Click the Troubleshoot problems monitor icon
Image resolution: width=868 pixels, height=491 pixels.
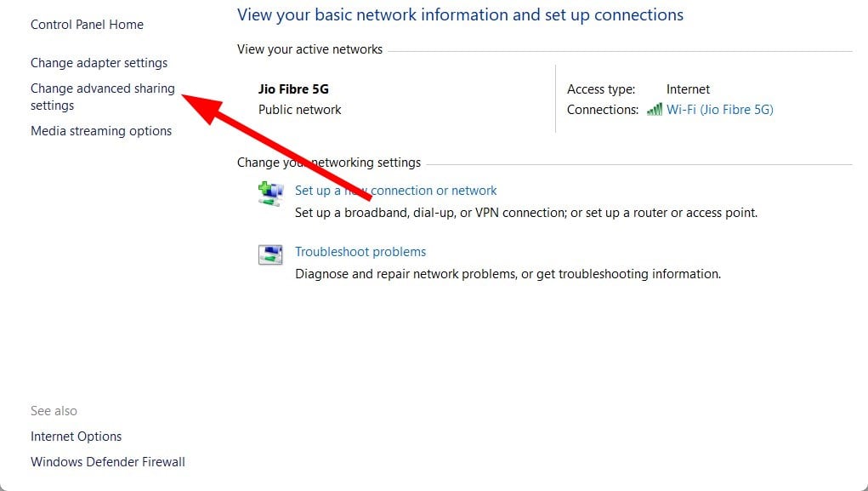click(x=270, y=254)
